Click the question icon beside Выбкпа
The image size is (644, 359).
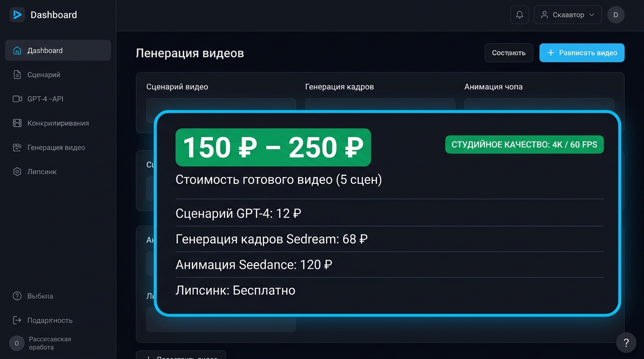(x=17, y=296)
